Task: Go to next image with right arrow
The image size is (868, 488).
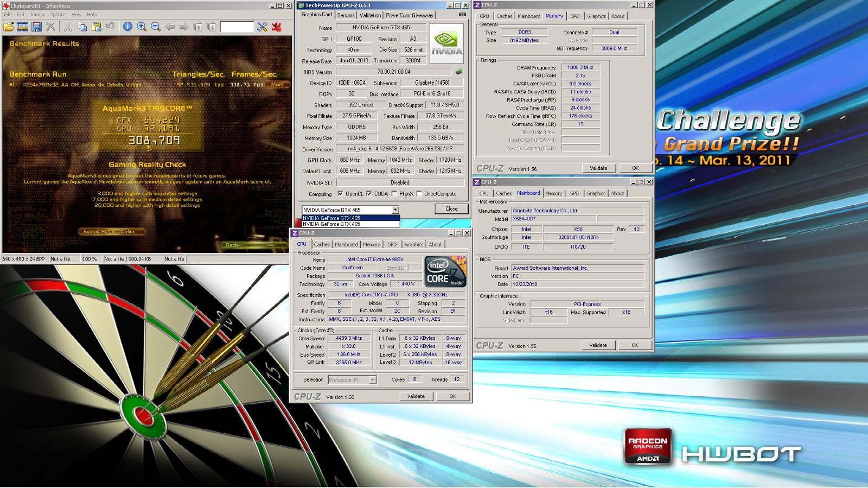Action: click(184, 27)
